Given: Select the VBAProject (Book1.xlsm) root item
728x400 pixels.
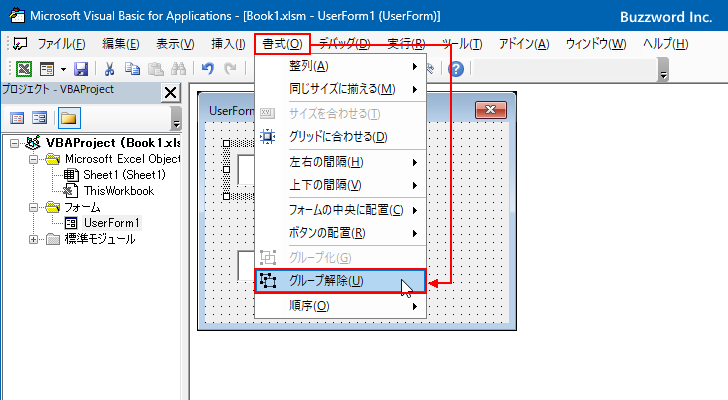Looking at the screenshot, I should click(113, 143).
